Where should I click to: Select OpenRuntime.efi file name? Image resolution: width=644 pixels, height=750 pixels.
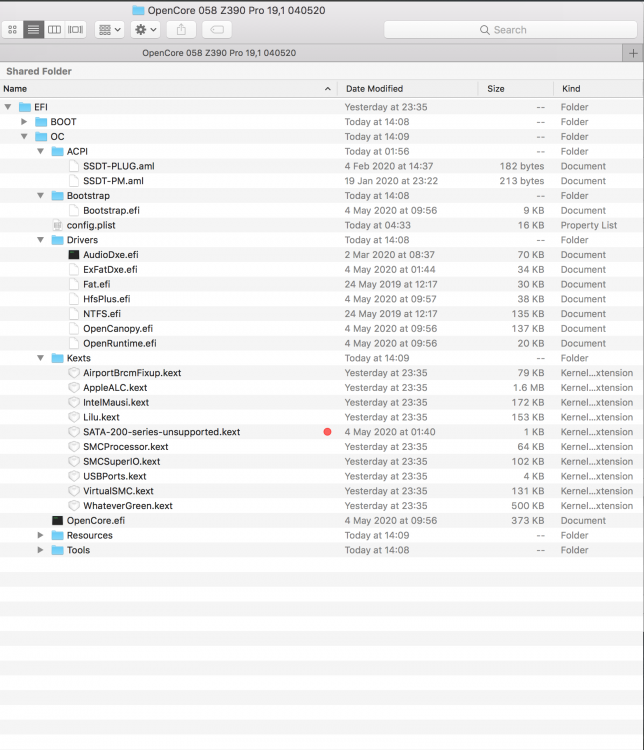point(120,343)
